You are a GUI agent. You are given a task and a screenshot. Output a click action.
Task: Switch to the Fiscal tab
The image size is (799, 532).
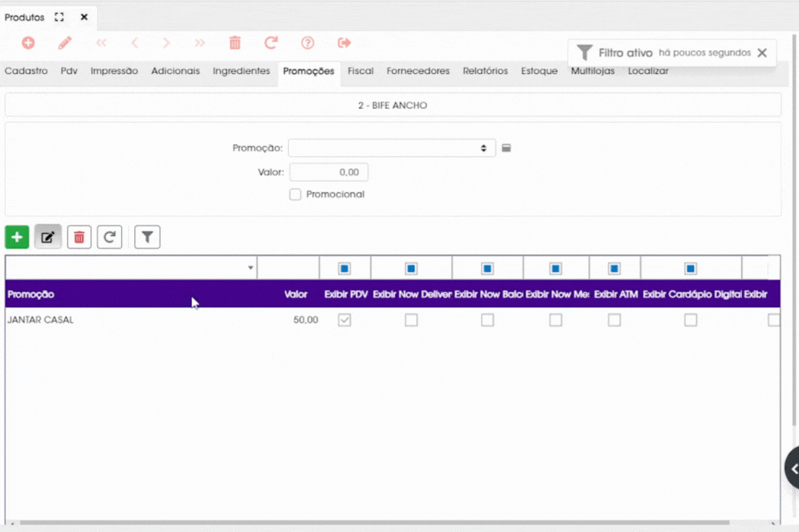click(x=361, y=71)
